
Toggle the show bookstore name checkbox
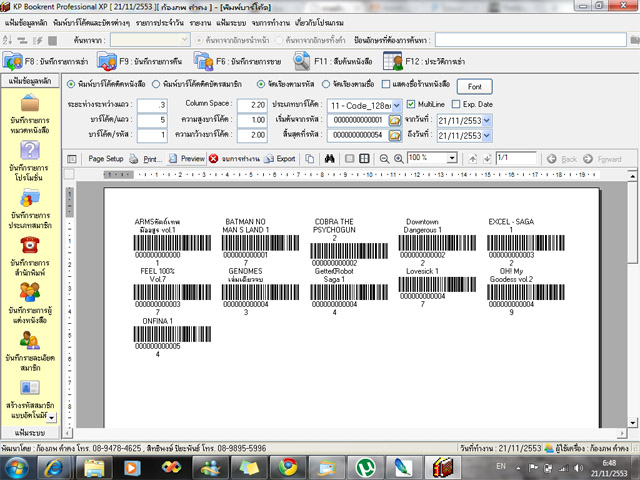coord(386,84)
